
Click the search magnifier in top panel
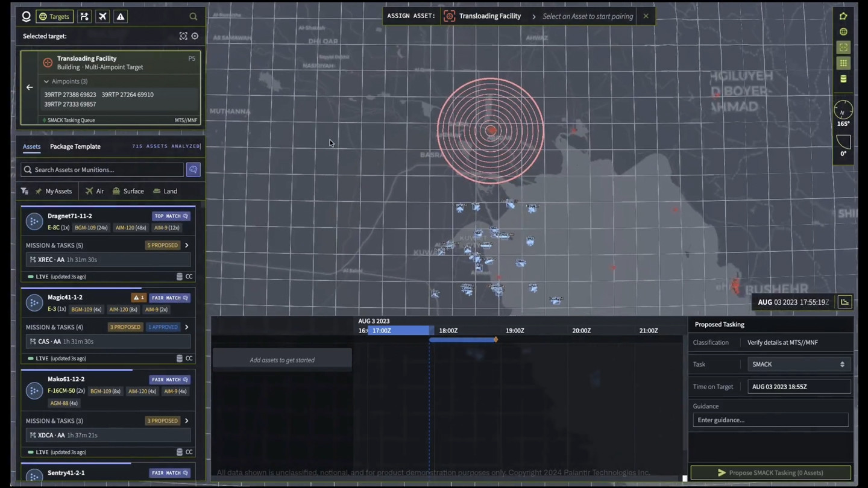193,17
